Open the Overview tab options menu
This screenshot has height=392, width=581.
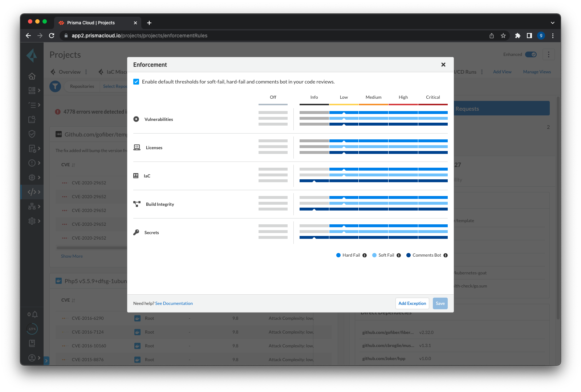point(86,72)
